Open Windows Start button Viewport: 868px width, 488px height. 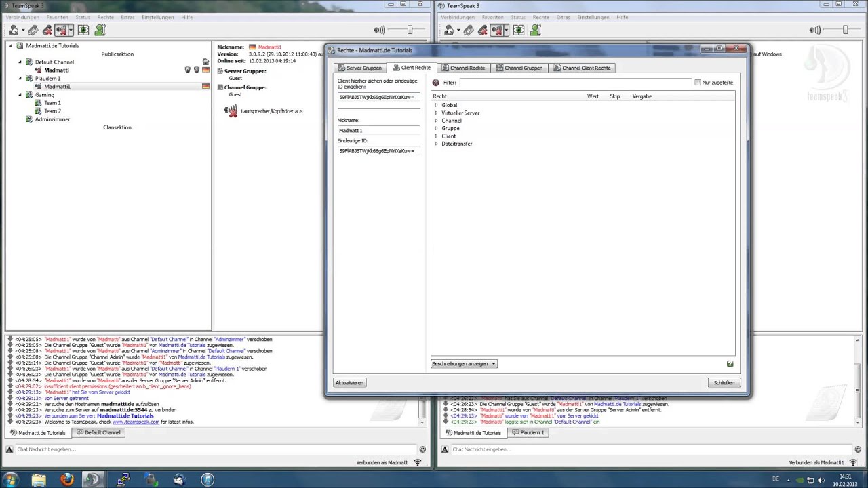click(x=11, y=480)
